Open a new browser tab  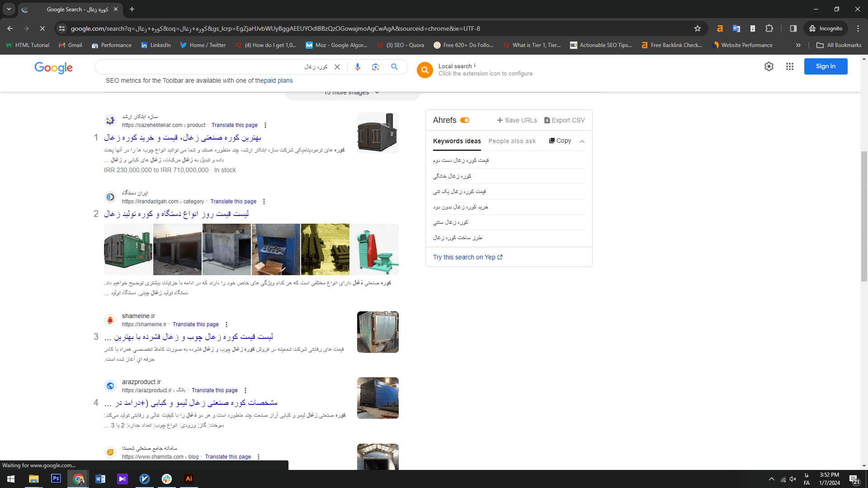coord(132,9)
